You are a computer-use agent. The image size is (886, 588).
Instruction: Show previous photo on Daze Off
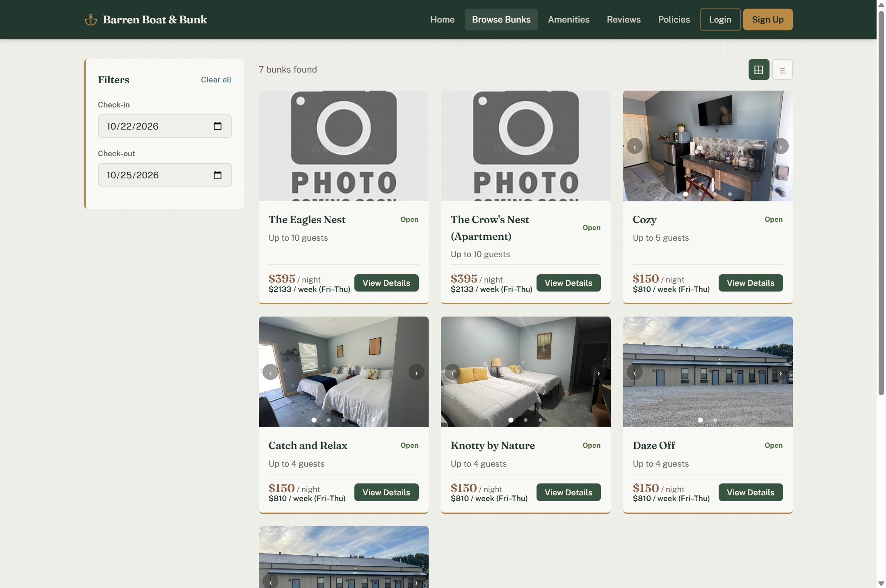click(635, 372)
